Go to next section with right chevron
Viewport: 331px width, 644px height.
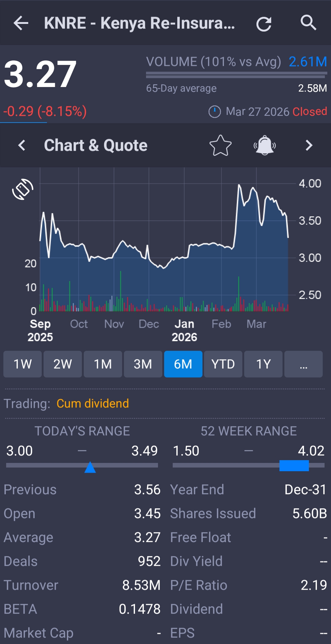[x=309, y=146]
